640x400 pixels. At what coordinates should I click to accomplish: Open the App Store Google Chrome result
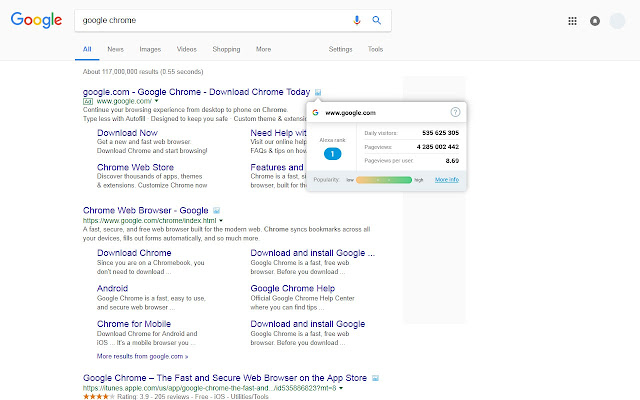[x=225, y=378]
